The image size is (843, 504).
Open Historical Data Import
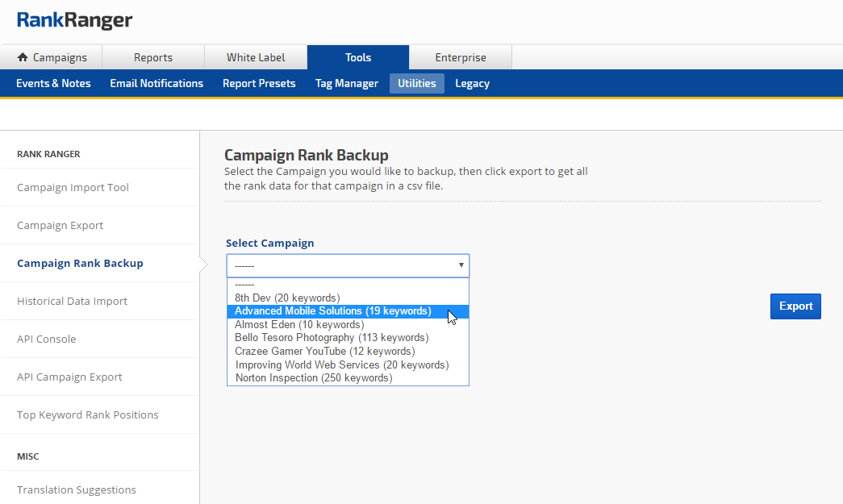click(73, 301)
